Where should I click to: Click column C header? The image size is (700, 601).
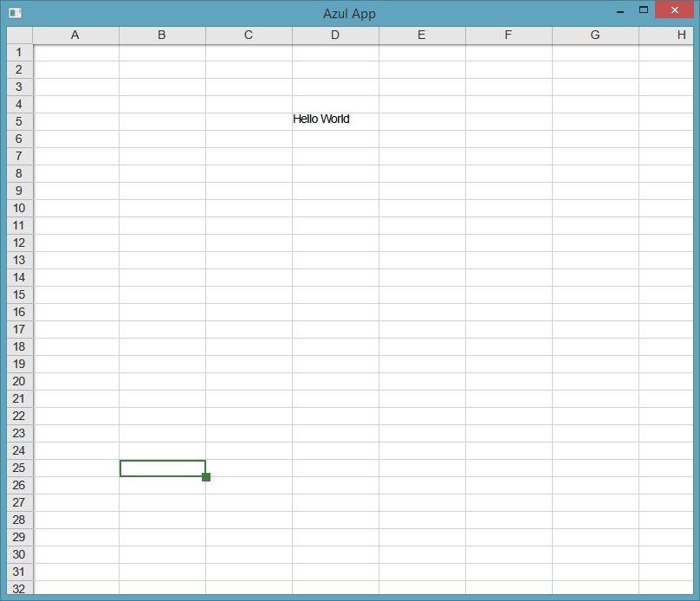click(249, 35)
